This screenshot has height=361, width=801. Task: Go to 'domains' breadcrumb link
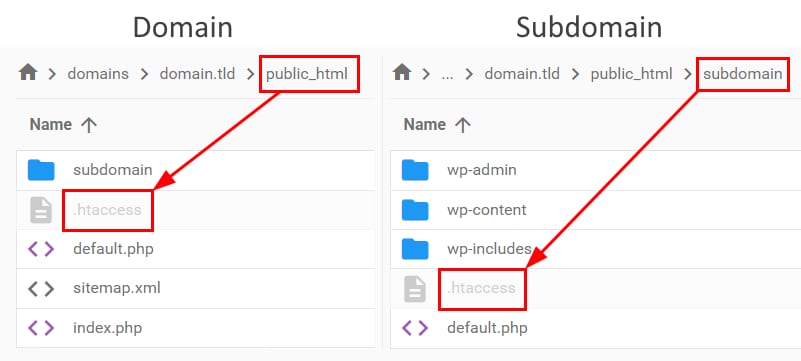[98, 74]
